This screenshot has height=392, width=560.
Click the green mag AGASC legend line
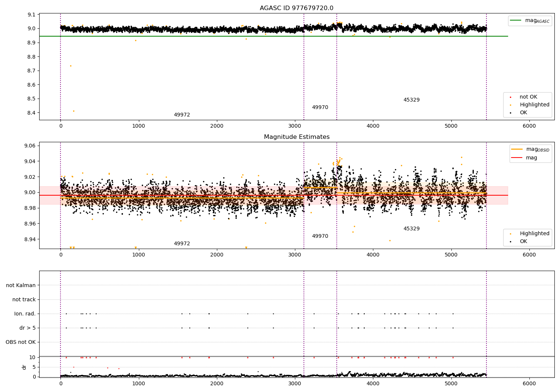coord(516,21)
